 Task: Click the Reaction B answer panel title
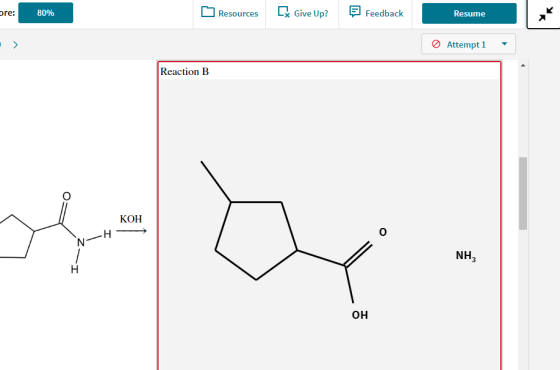pyautogui.click(x=184, y=72)
